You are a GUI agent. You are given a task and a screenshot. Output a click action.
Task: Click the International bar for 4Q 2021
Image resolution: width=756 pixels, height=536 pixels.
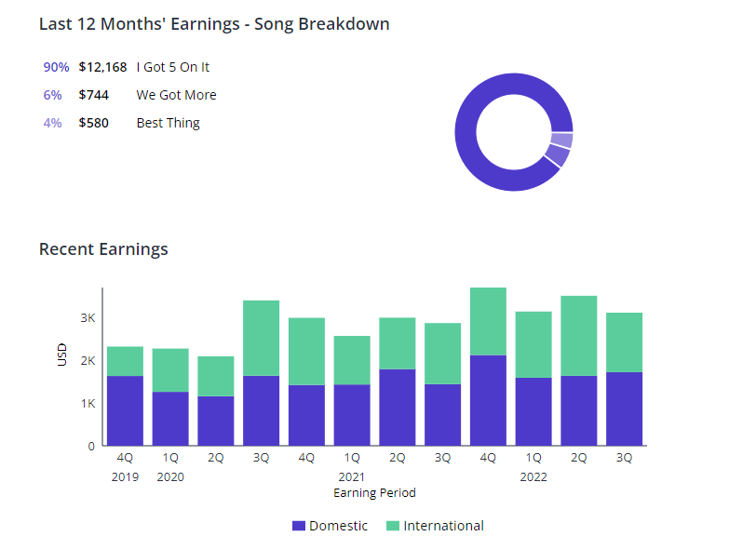(488, 321)
